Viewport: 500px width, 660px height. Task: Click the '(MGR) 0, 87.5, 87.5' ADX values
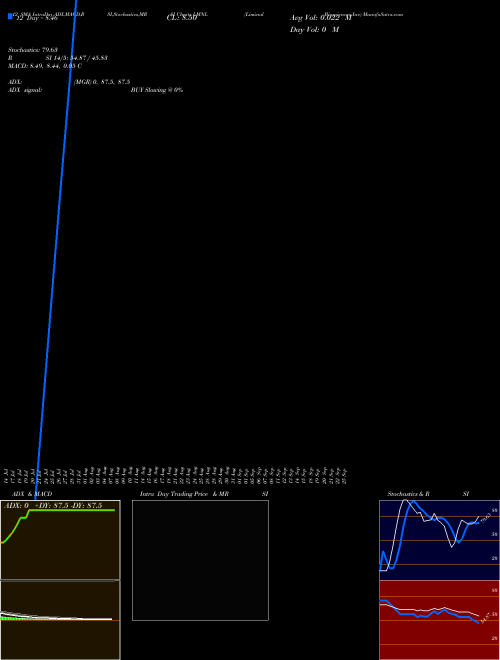click(x=102, y=82)
